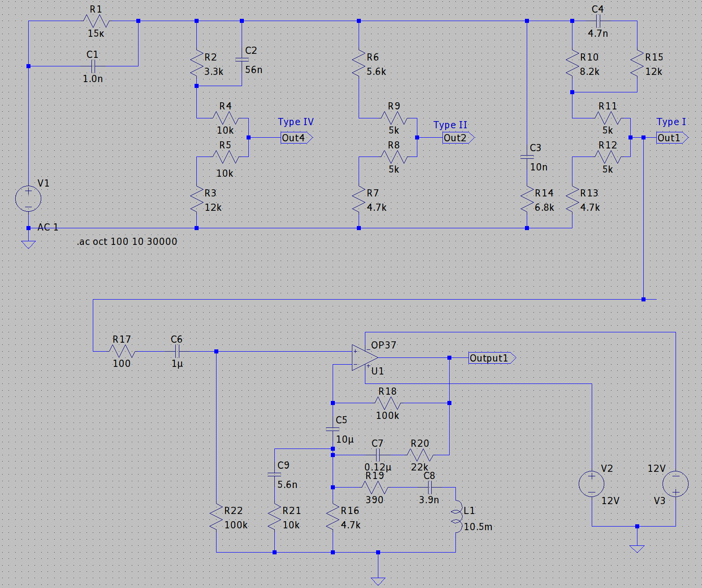
Task: Click the C6 1µ coupling capacitor
Action: click(x=177, y=351)
